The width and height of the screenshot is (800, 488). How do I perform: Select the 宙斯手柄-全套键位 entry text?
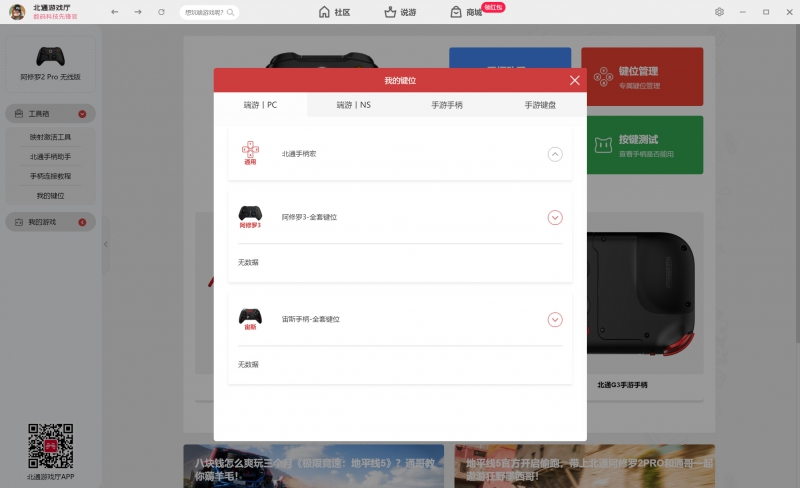[x=310, y=319]
